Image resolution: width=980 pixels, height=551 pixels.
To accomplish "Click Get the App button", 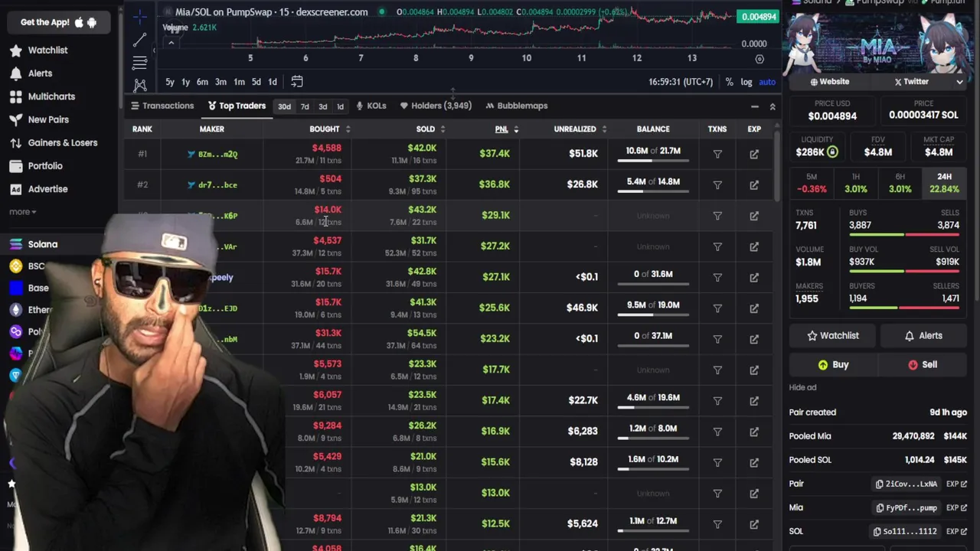I will (58, 22).
